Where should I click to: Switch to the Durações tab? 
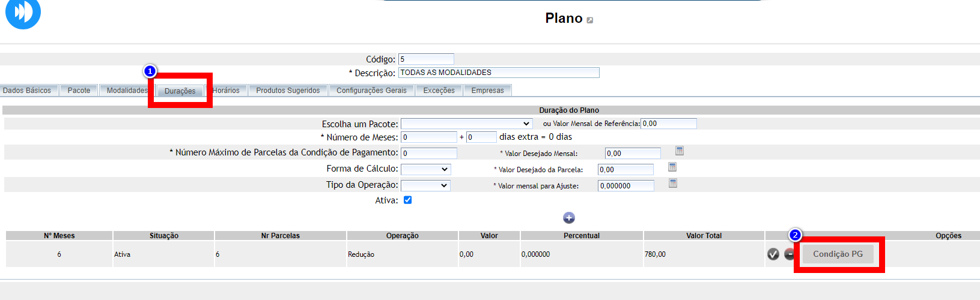point(180,91)
